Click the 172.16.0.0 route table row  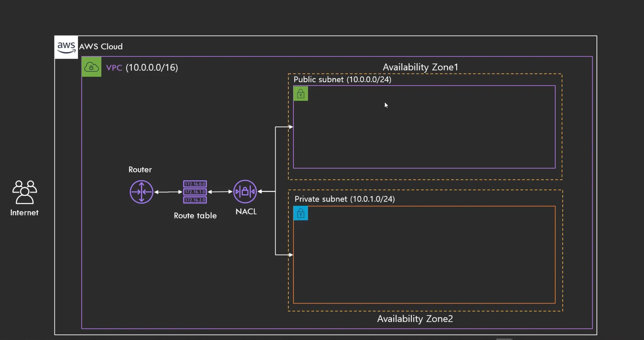click(195, 184)
